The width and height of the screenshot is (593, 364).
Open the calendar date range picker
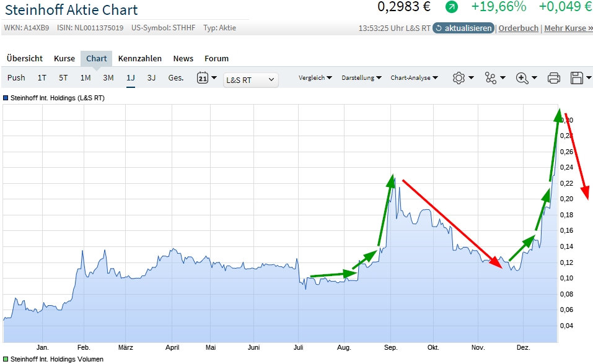click(206, 78)
